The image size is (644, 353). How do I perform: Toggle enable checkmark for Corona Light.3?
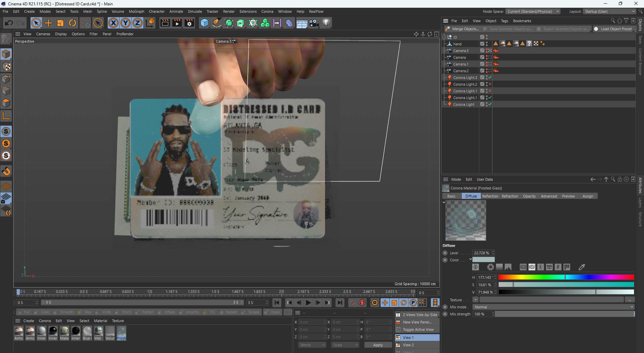pos(490,78)
